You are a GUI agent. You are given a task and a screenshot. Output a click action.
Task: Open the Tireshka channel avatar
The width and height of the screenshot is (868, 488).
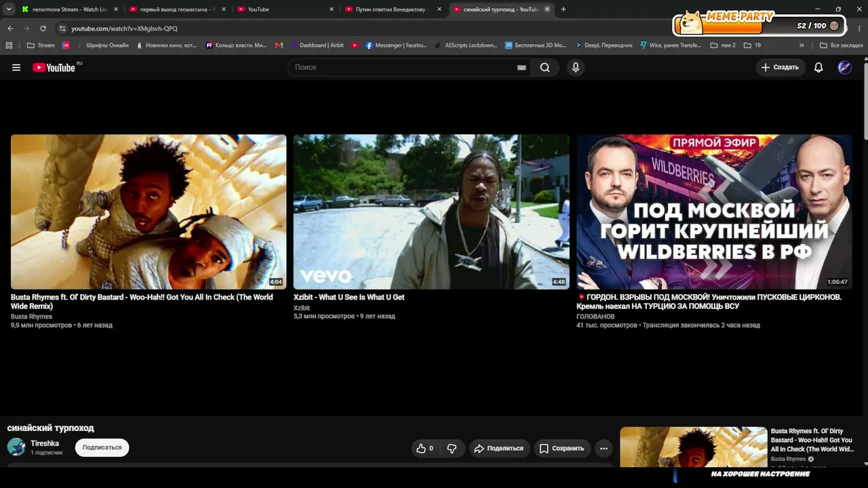point(16,447)
